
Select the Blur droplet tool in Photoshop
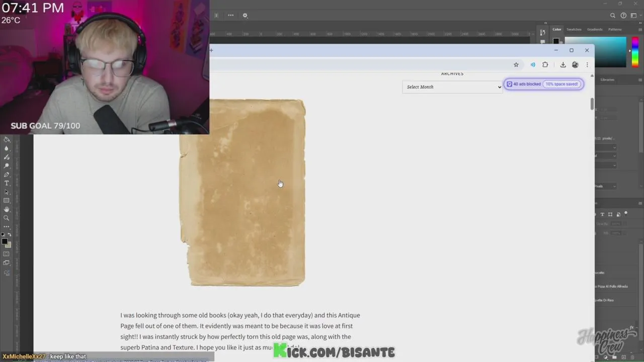(x=7, y=148)
